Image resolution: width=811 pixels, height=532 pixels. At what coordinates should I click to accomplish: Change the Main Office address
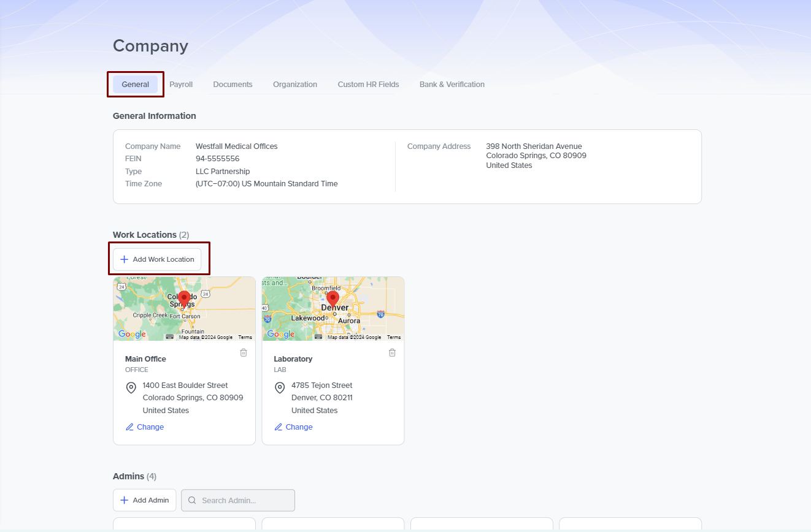click(145, 427)
